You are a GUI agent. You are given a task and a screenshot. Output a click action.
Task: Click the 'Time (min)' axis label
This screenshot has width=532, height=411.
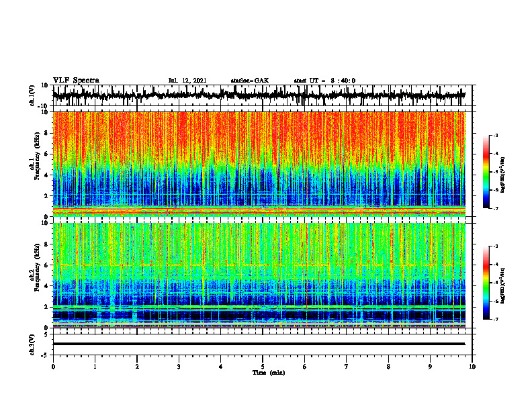[269, 373]
